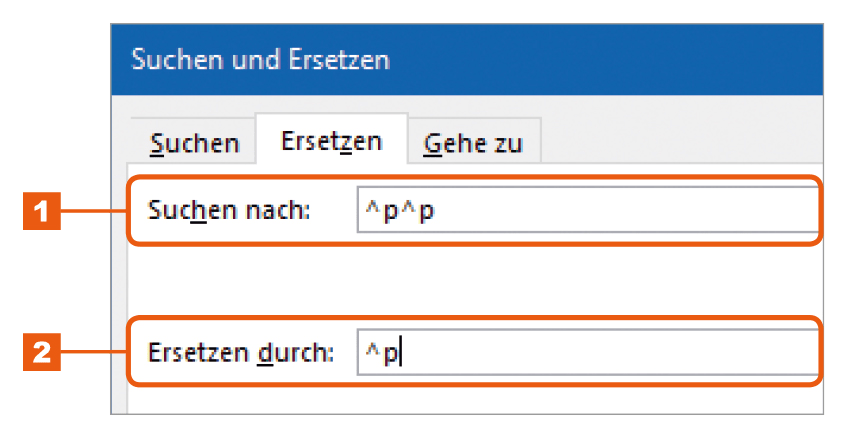This screenshot has height=439, width=850.
Task: Click into the Suchen nach input field
Action: point(588,210)
